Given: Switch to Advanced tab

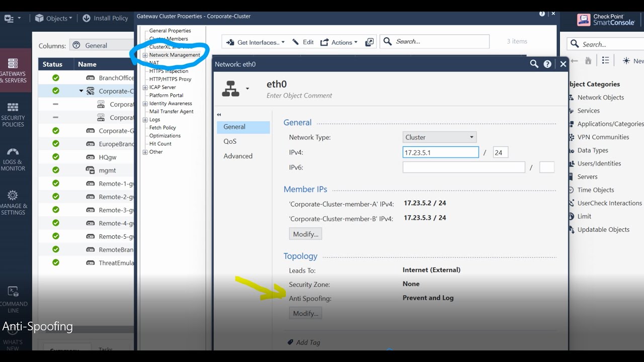Looking at the screenshot, I should coord(244,156).
